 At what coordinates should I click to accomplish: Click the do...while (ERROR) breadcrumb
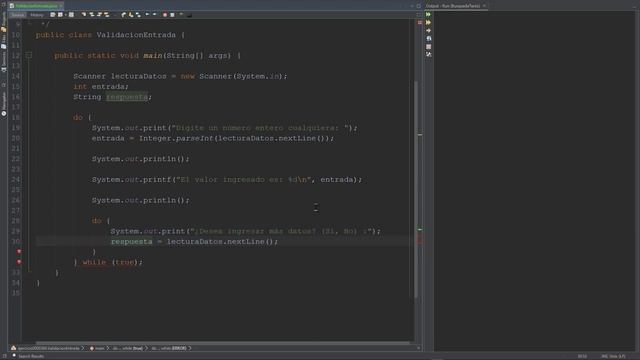(169, 348)
